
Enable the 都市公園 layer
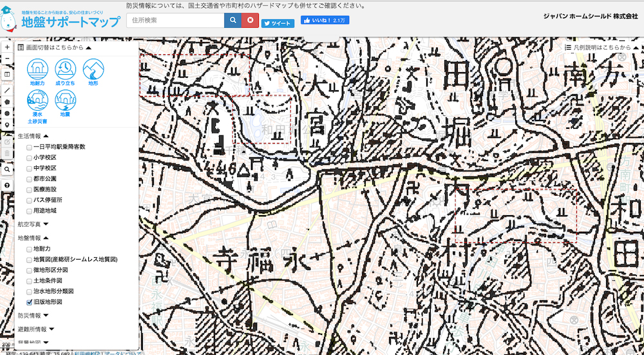[x=29, y=179]
